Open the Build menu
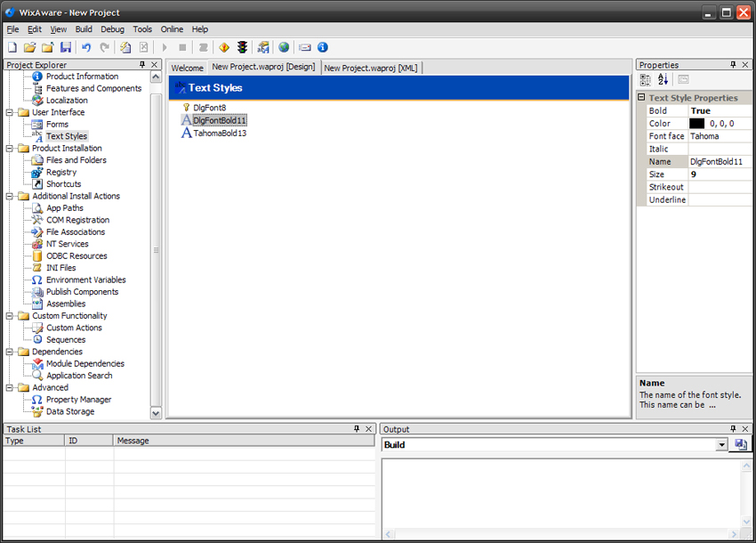Image resolution: width=756 pixels, height=543 pixels. (x=84, y=29)
